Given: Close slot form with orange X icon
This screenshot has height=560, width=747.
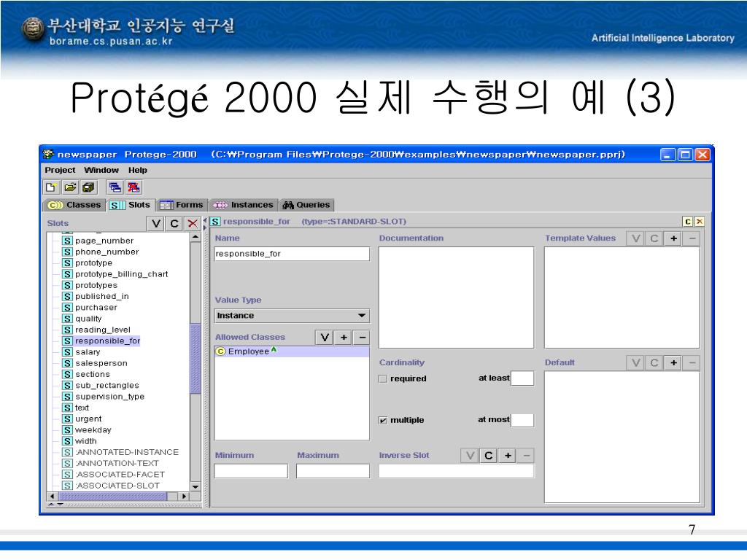Looking at the screenshot, I should (x=700, y=222).
